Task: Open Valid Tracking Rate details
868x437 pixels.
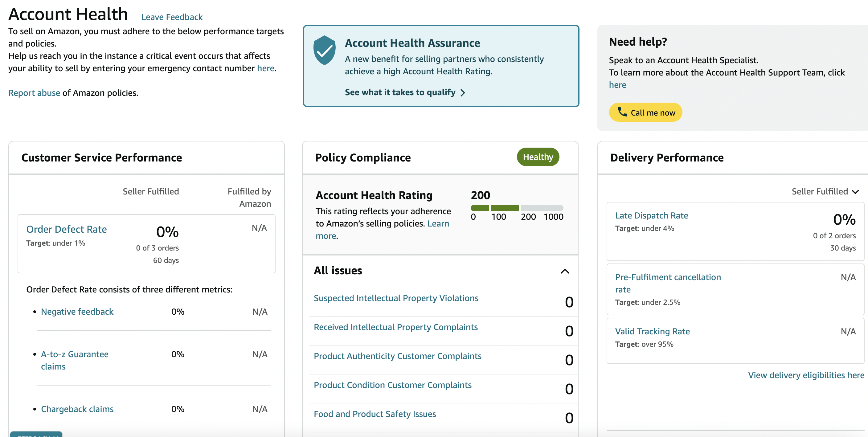Action: click(x=652, y=332)
